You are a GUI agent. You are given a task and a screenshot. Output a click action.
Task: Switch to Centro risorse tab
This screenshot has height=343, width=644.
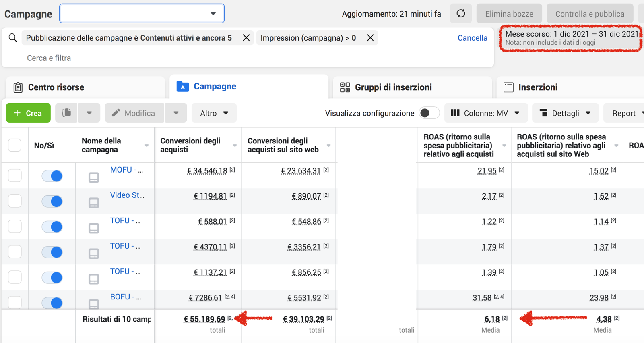click(x=85, y=87)
